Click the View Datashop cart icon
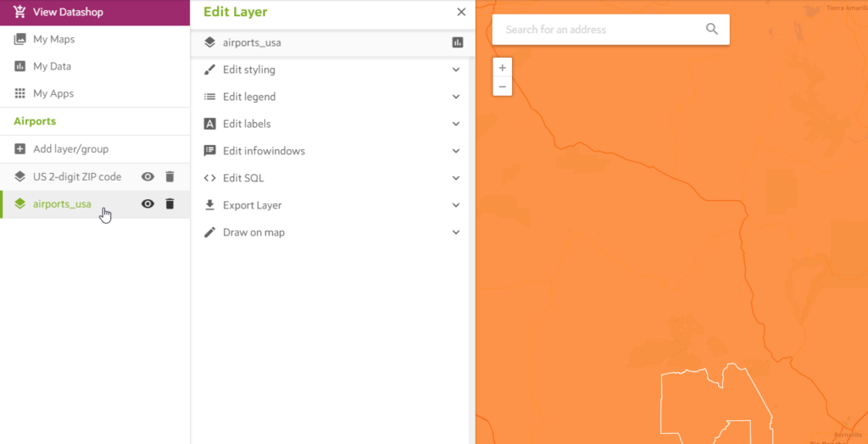Viewport: 868px width, 444px height. pos(20,12)
